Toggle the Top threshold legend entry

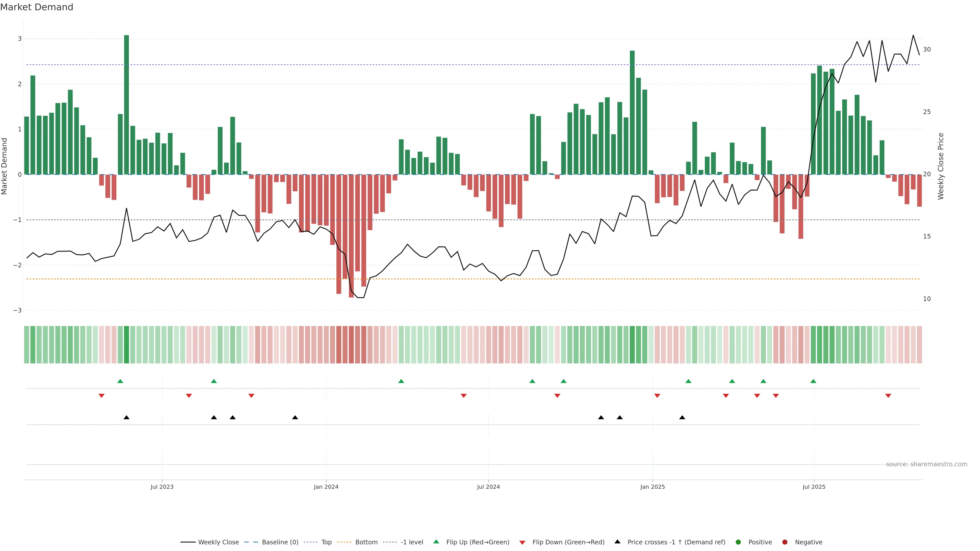click(x=326, y=542)
